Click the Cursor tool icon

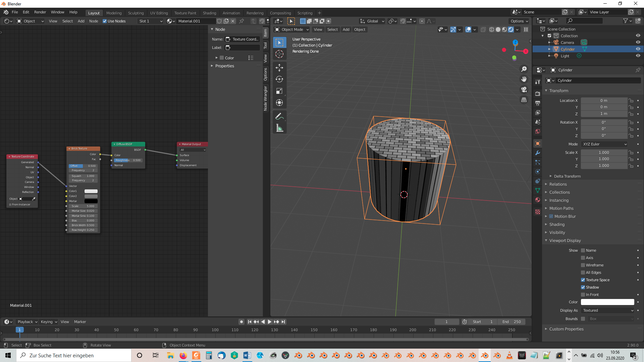(x=279, y=54)
